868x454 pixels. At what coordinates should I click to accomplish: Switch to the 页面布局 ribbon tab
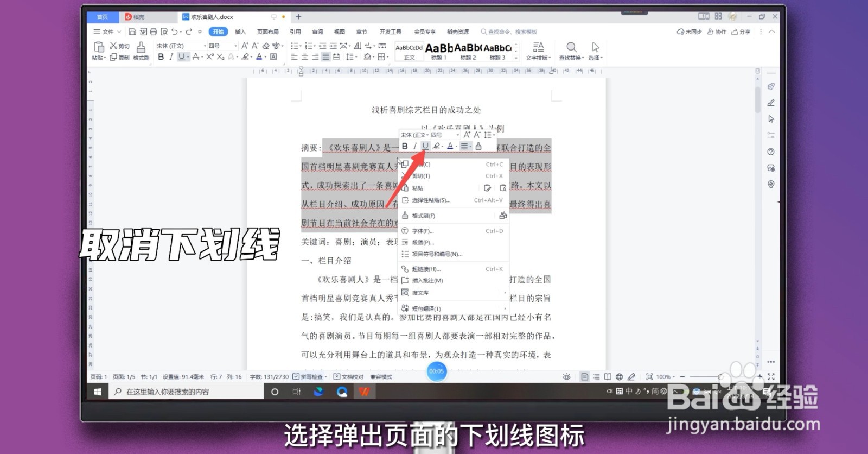[267, 31]
